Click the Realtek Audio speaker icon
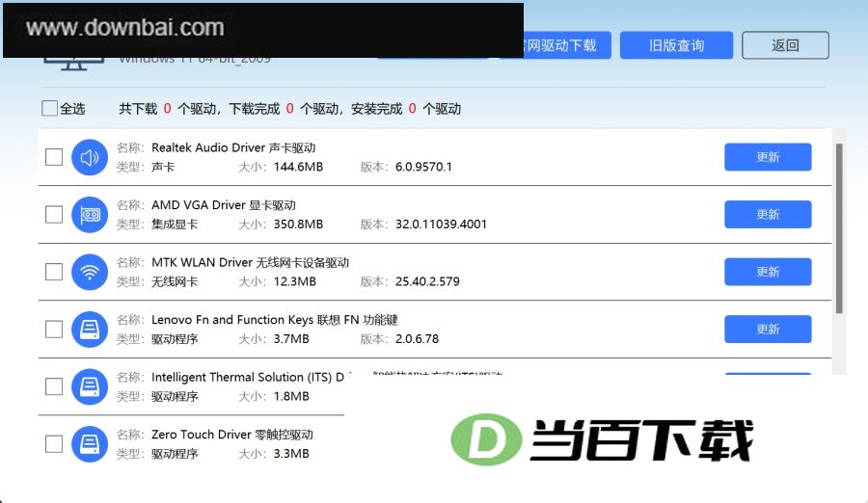The image size is (868, 503). point(90,157)
